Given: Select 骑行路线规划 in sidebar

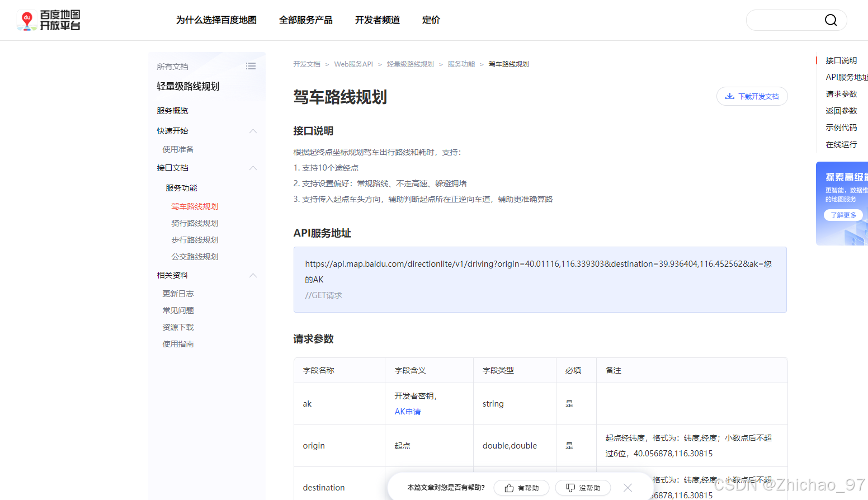Looking at the screenshot, I should point(195,223).
